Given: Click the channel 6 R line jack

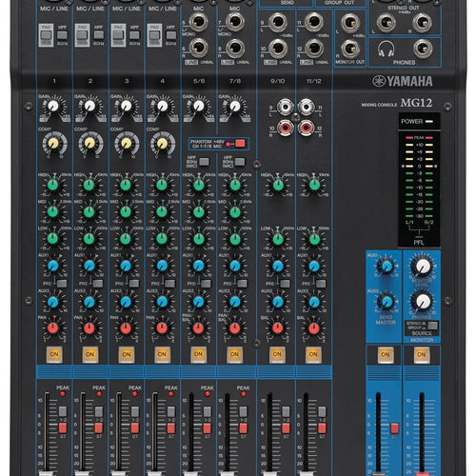Looking at the screenshot, I should 198,48.
